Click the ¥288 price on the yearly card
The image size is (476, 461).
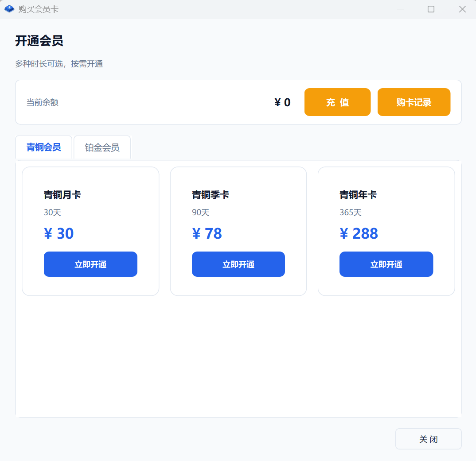tap(359, 233)
